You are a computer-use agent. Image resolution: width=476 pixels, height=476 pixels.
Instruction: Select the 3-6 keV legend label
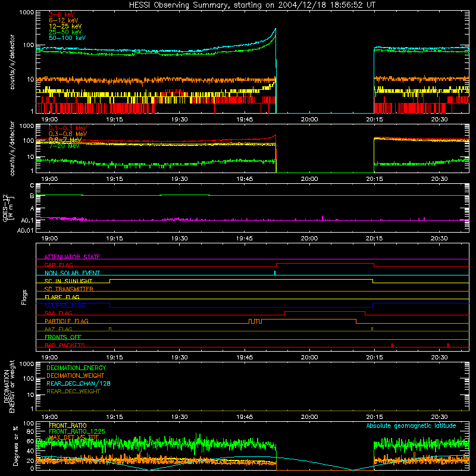point(61,14)
